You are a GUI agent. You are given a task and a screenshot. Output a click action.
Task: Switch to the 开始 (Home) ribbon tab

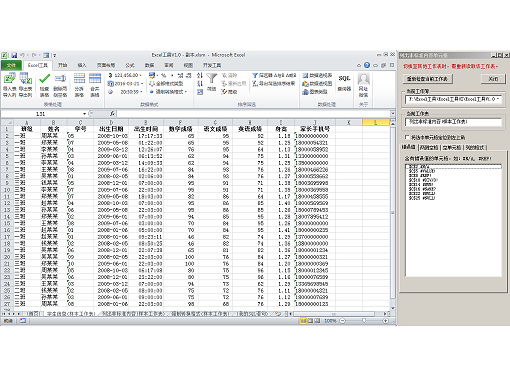tap(62, 65)
